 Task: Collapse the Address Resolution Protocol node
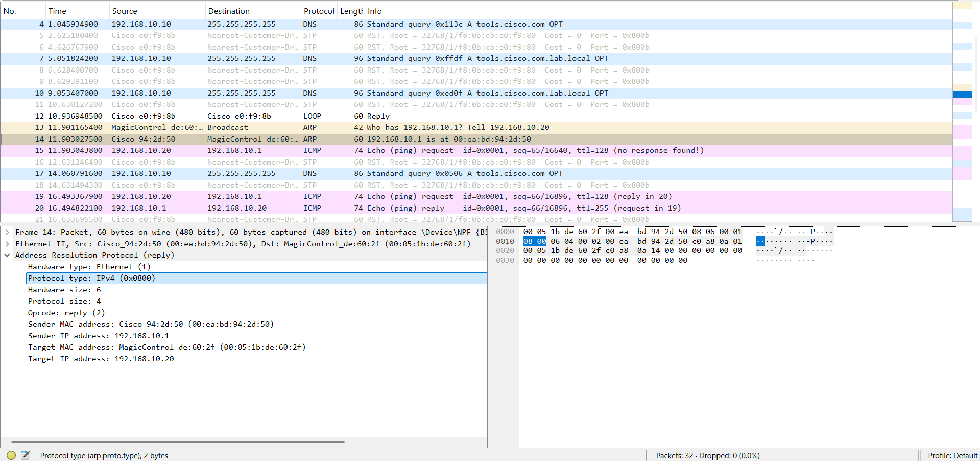click(x=7, y=255)
